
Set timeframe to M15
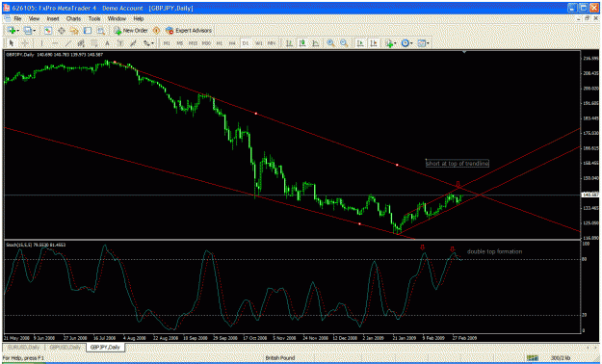[193, 43]
